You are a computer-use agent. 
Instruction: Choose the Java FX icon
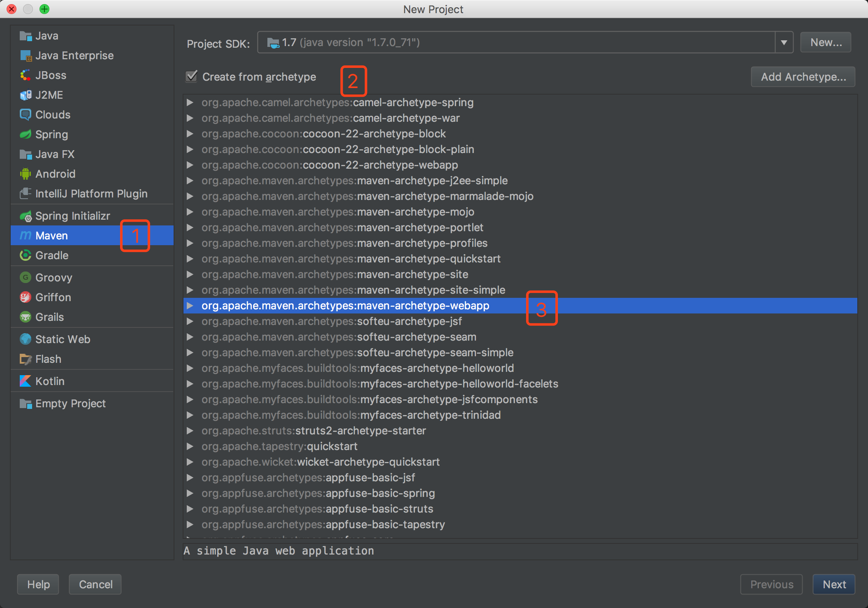click(x=26, y=154)
